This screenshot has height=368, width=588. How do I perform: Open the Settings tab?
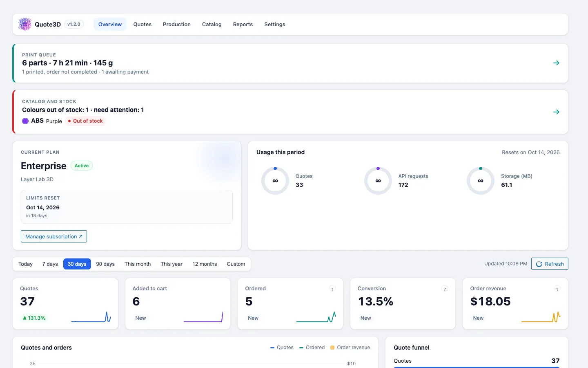[275, 24]
